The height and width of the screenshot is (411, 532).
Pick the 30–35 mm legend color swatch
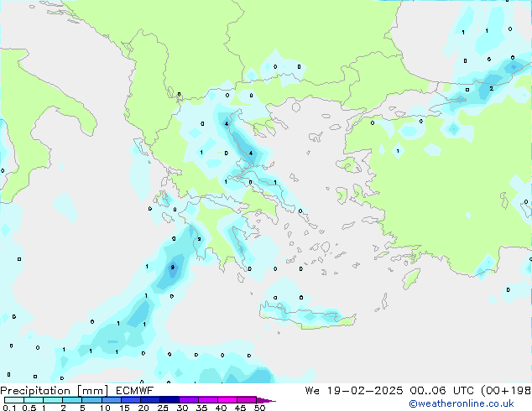click(x=189, y=400)
